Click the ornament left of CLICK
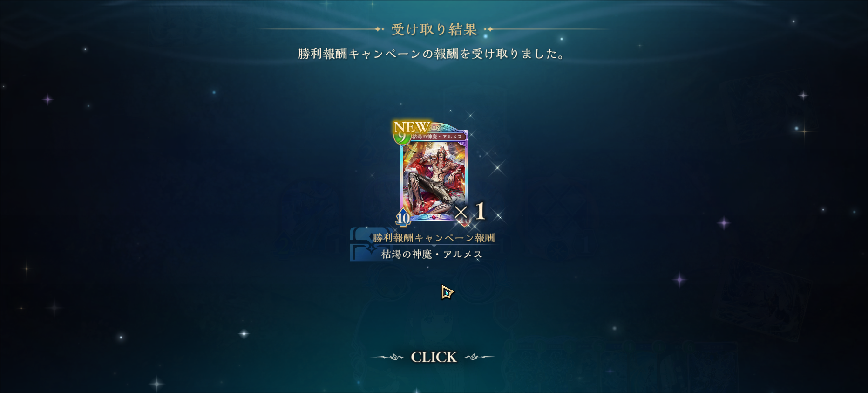 [x=387, y=357]
